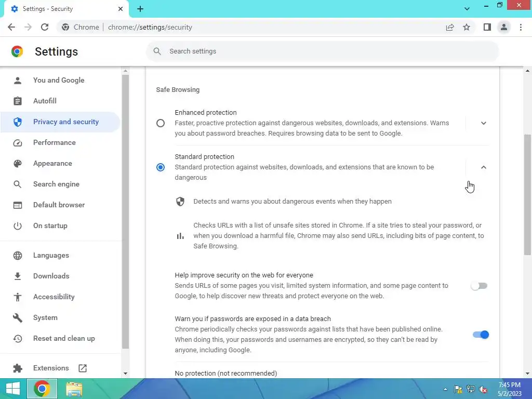Click the Accessibility figure icon

[18, 297]
